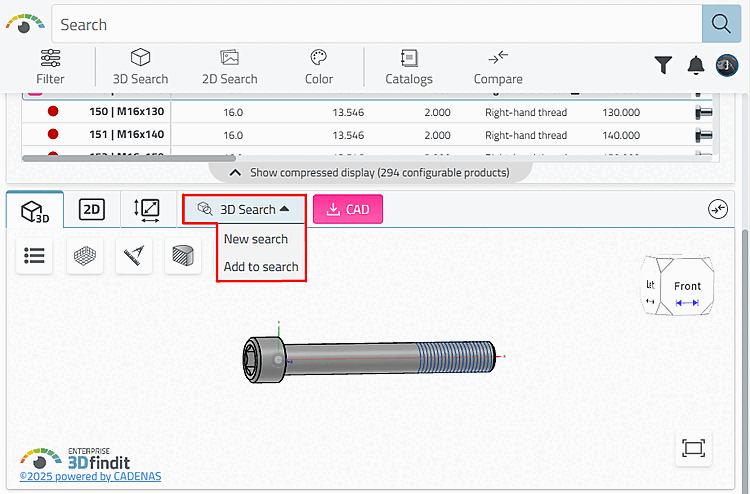750x494 pixels.
Task: Open powered by CADENAS link
Action: pos(90,476)
